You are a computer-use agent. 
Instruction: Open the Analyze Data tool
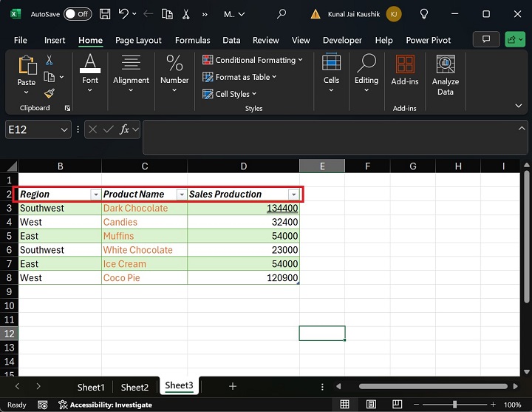point(445,75)
